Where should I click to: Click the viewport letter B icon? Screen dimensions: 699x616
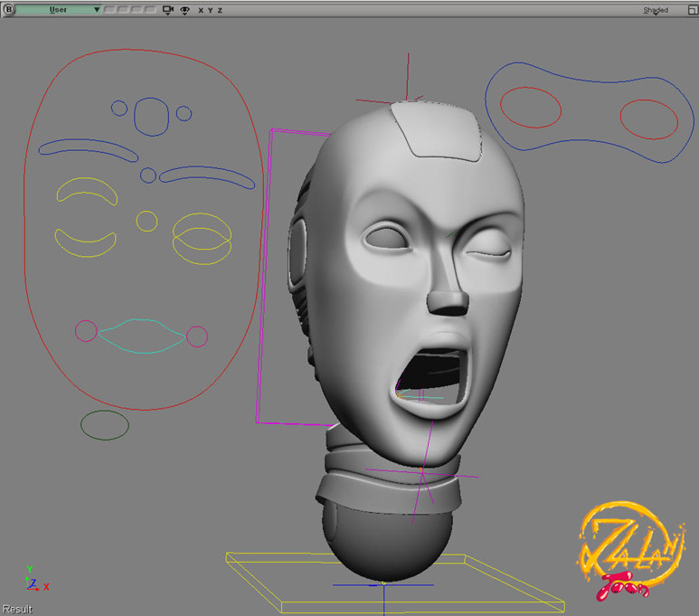click(x=9, y=10)
